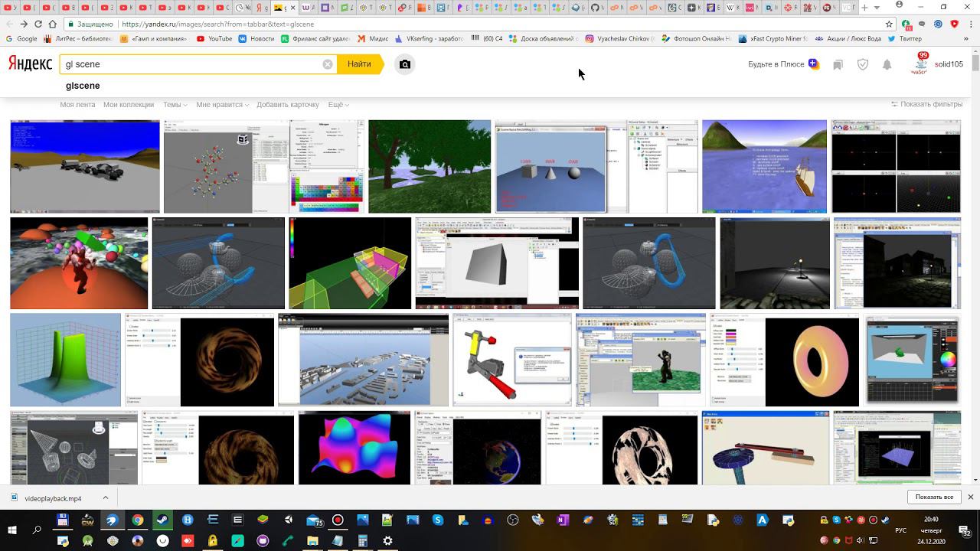Open the Моя лента tab
980x551 pixels.
coord(77,105)
